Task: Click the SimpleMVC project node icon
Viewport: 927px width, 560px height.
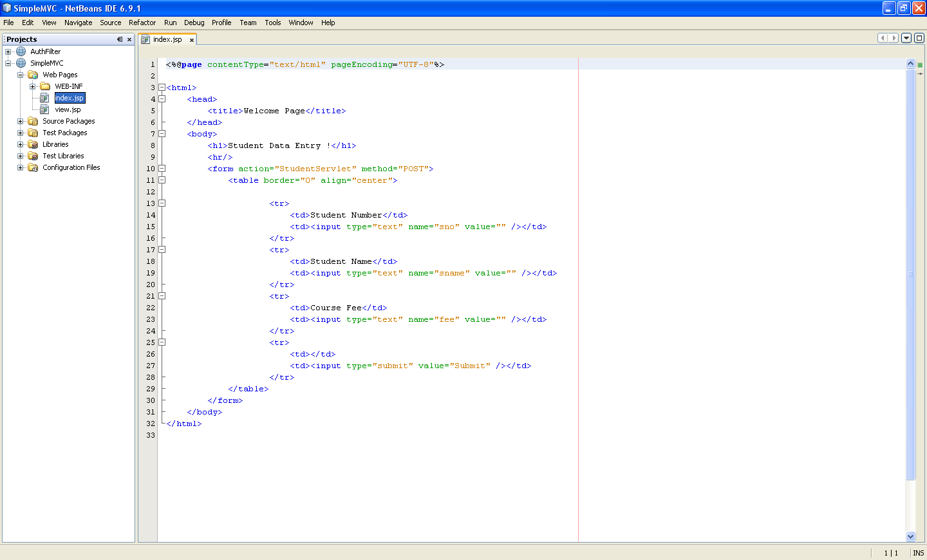Action: tap(19, 62)
